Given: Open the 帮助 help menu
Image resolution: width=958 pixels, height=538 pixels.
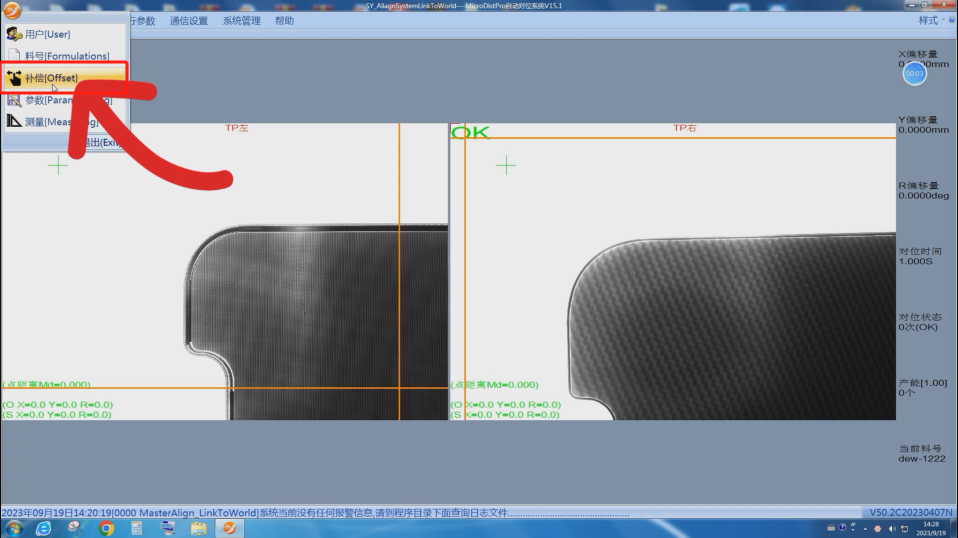Looking at the screenshot, I should [x=284, y=21].
